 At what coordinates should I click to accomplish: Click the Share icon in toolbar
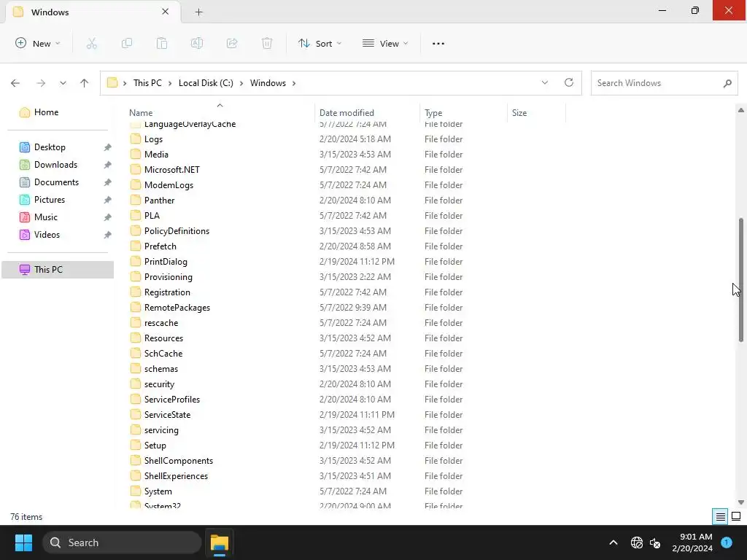pyautogui.click(x=232, y=43)
